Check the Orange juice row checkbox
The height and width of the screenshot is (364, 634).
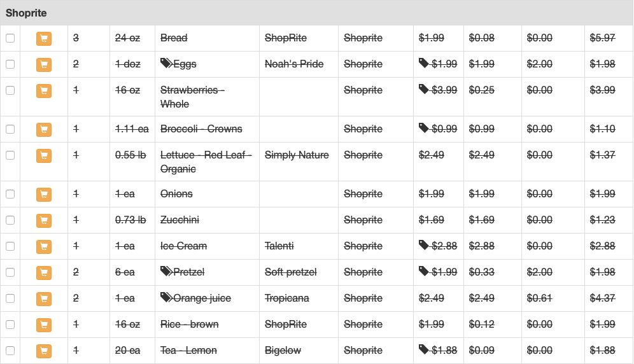click(x=10, y=298)
